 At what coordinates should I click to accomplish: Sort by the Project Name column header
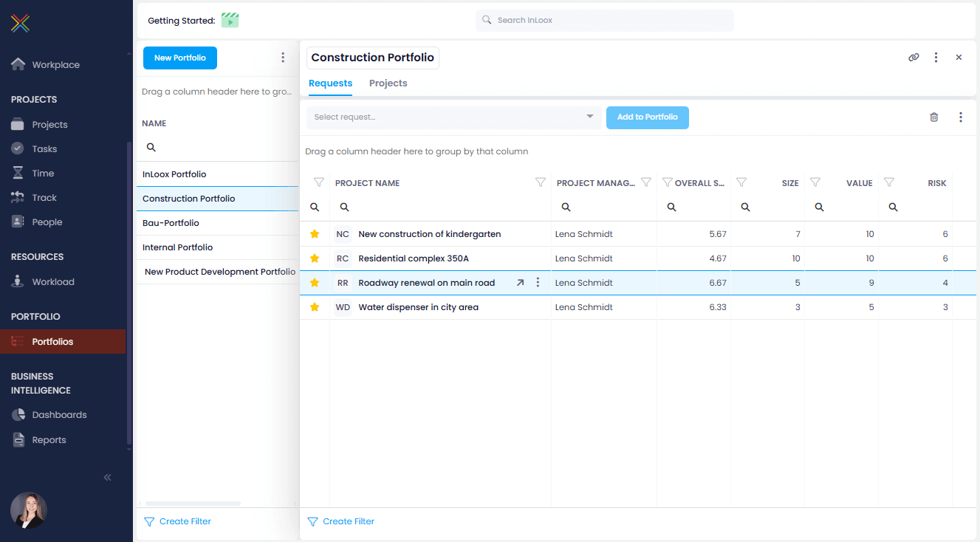tap(367, 183)
